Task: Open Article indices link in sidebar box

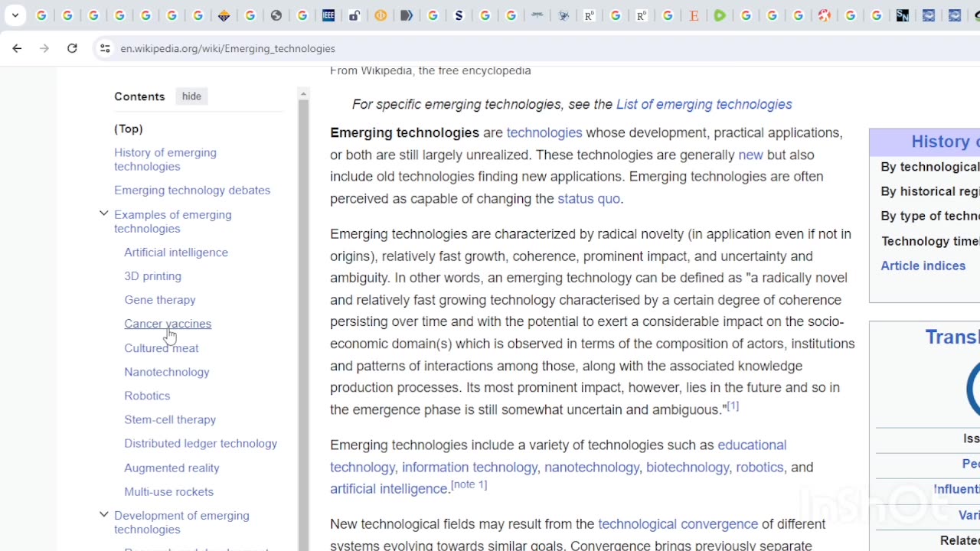Action: tap(923, 266)
